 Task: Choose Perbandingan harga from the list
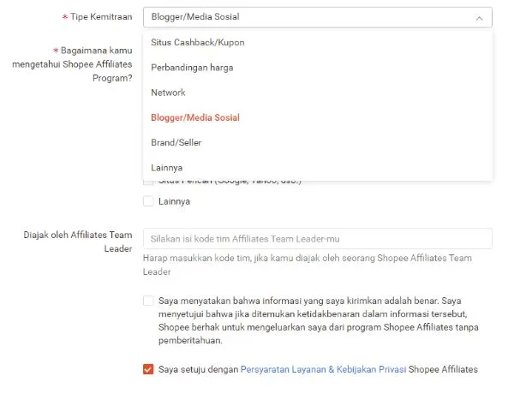[x=317, y=68]
